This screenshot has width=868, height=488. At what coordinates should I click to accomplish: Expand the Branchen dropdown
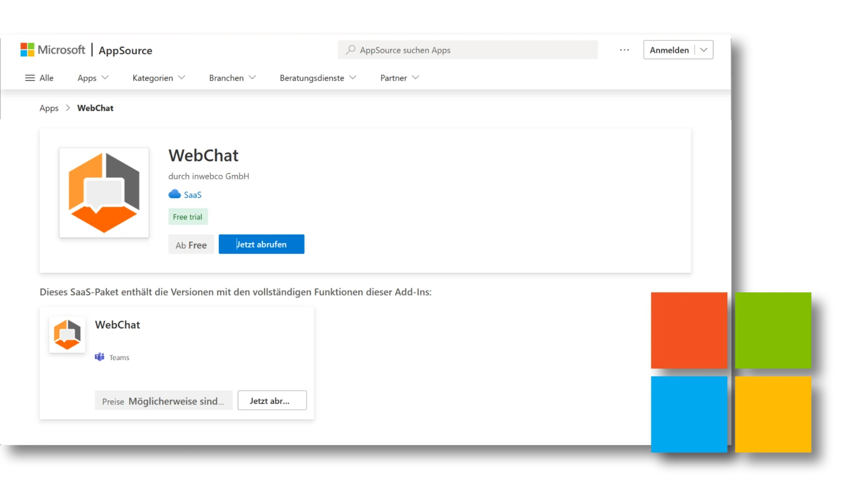pyautogui.click(x=232, y=78)
